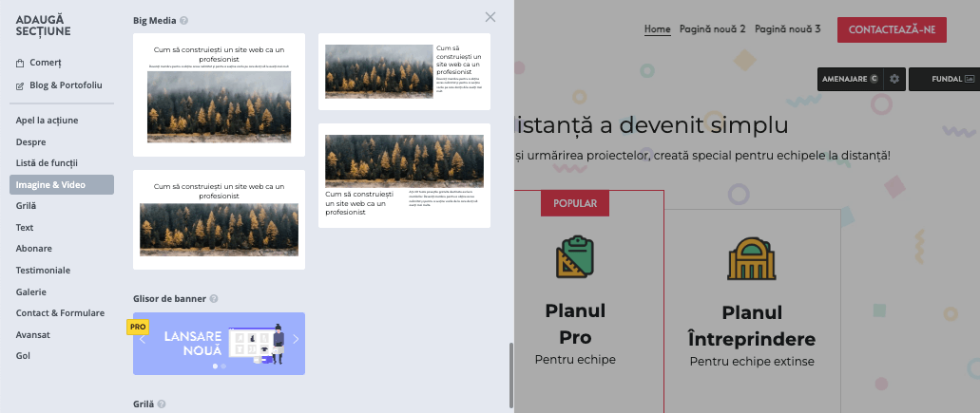This screenshot has width=980, height=413.
Task: Select the Galerie category
Action: pyautogui.click(x=62, y=291)
